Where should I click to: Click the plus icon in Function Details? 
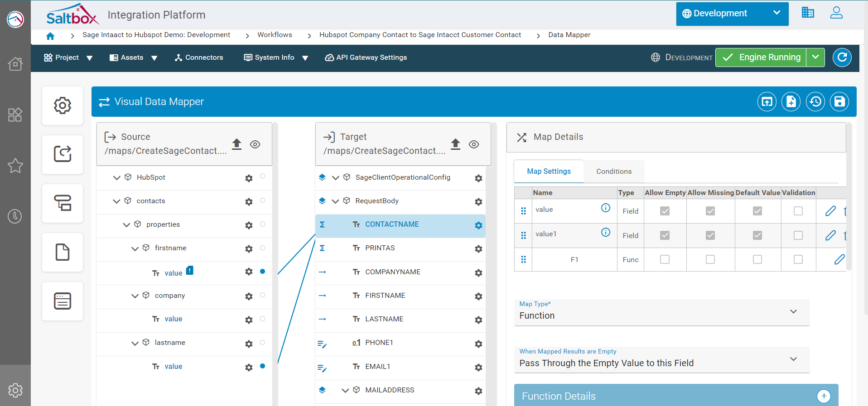[x=824, y=396]
